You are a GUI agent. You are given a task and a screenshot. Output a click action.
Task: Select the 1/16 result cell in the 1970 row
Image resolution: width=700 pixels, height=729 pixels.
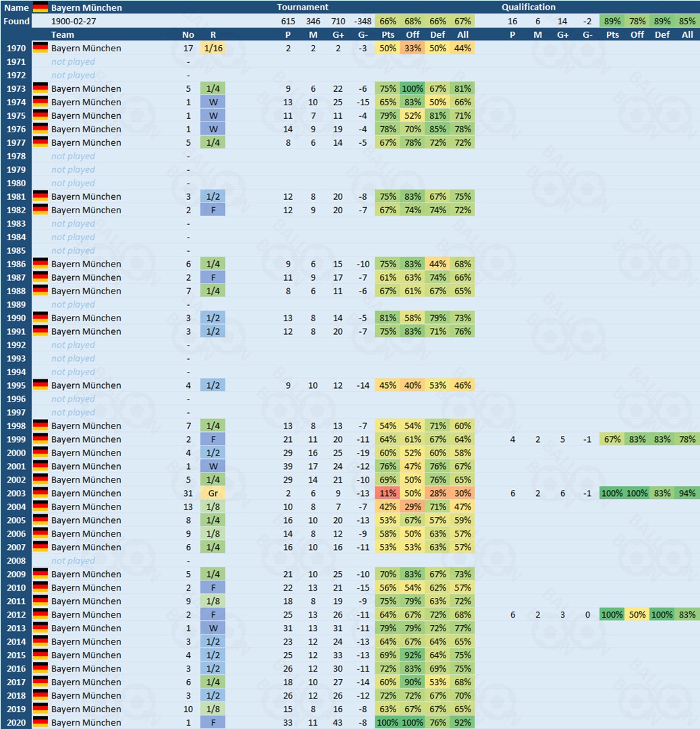click(213, 48)
